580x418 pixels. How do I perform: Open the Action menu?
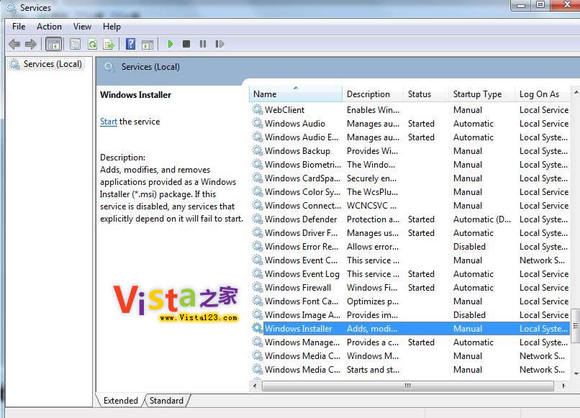pyautogui.click(x=49, y=27)
